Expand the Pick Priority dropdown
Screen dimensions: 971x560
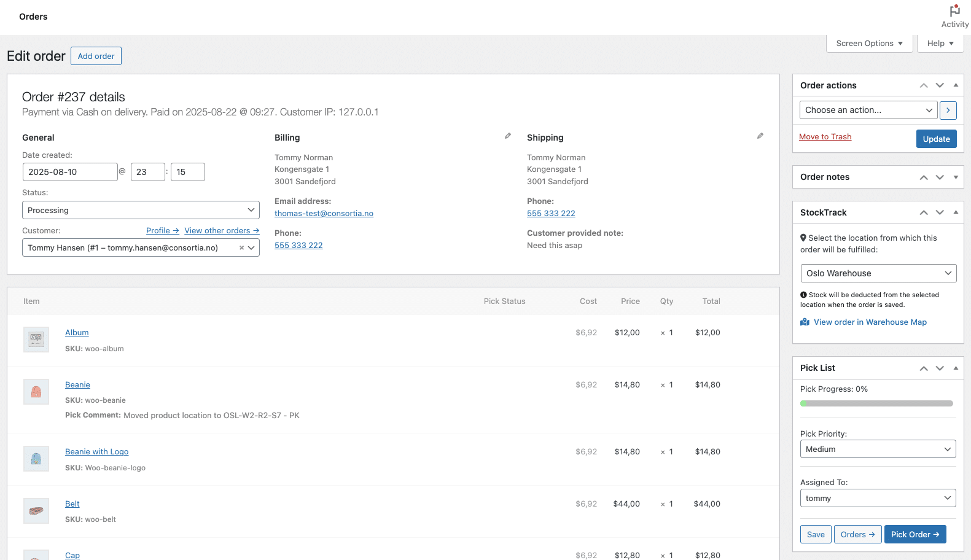878,449
